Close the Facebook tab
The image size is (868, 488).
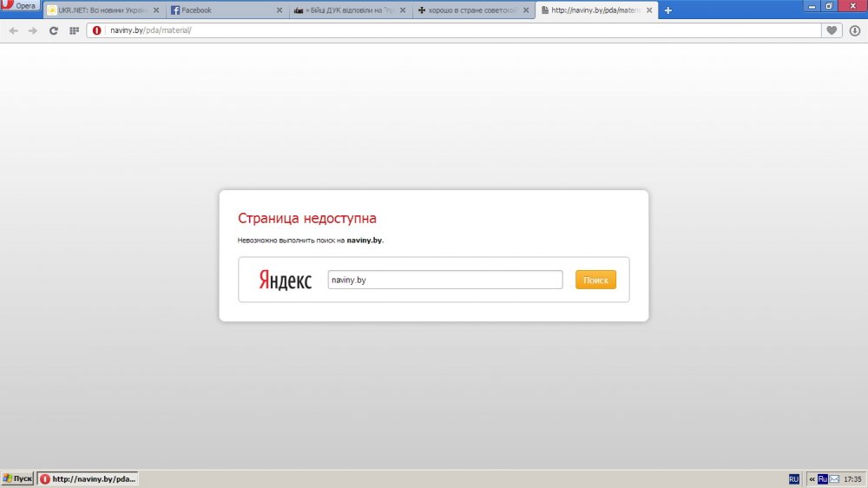point(279,10)
